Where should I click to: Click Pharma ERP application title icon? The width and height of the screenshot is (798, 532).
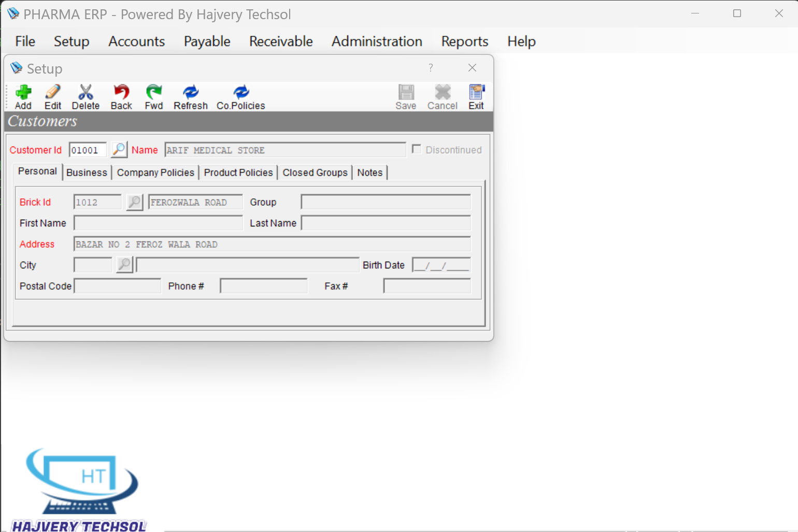pos(13,13)
